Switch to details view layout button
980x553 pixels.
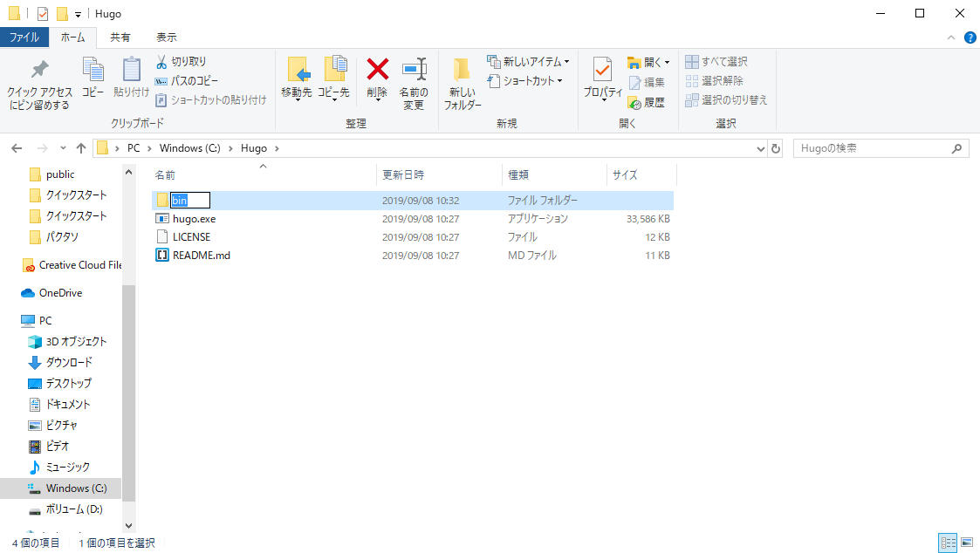click(x=948, y=543)
